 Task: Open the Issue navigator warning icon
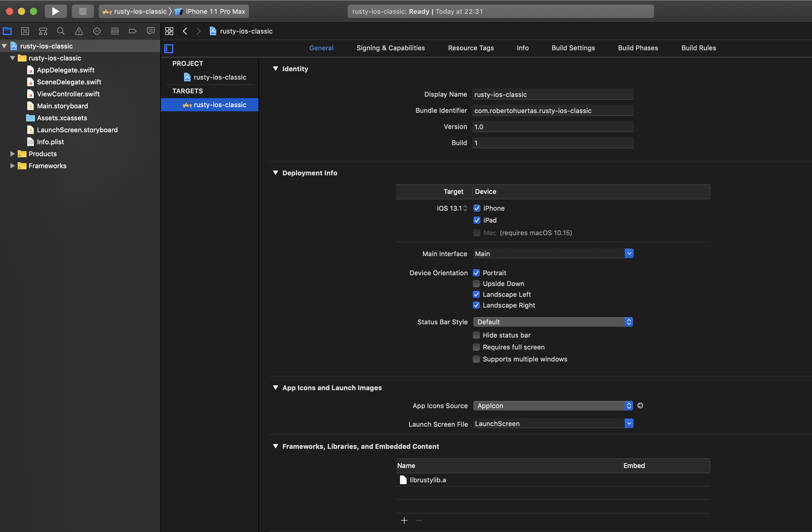click(79, 31)
